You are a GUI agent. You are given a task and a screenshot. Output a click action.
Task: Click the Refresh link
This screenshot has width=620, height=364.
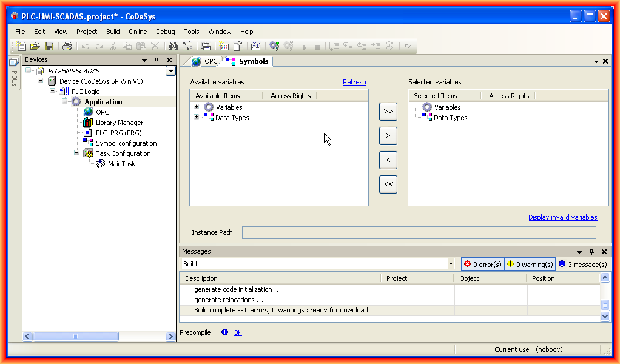tap(354, 82)
